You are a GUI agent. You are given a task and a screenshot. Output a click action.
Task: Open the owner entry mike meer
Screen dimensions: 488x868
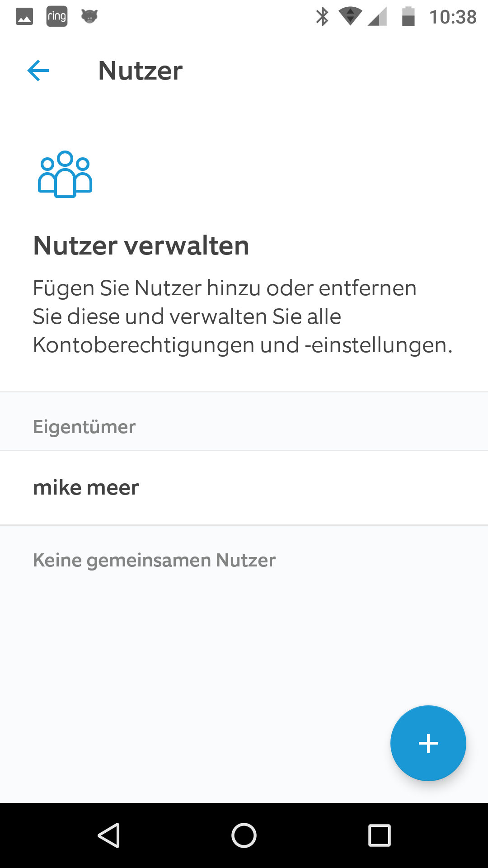[x=86, y=488]
